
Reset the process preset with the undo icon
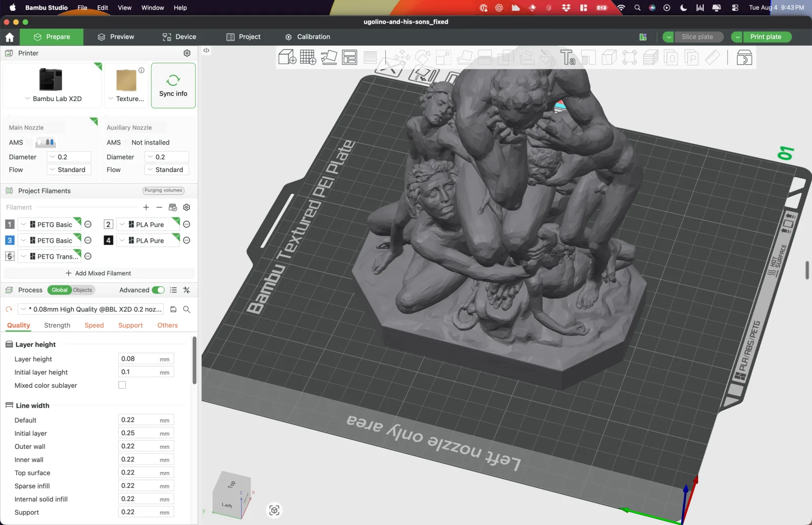point(9,309)
